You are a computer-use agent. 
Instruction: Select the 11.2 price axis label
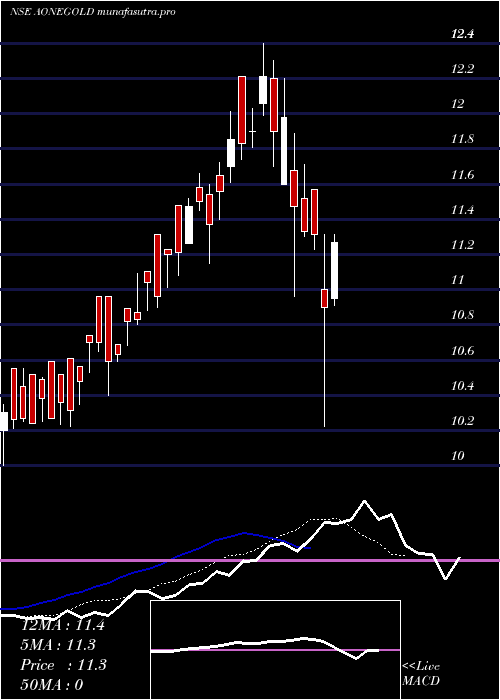pyautogui.click(x=462, y=245)
